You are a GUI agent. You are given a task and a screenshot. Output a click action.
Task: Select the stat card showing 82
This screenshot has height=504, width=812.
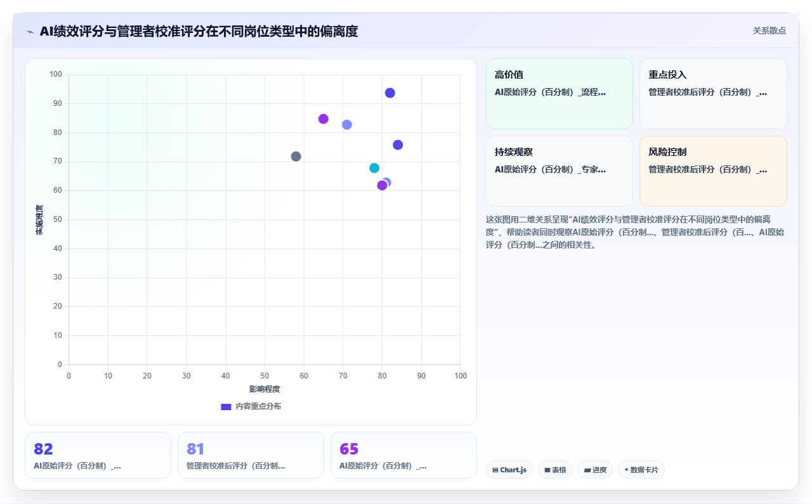(x=98, y=455)
